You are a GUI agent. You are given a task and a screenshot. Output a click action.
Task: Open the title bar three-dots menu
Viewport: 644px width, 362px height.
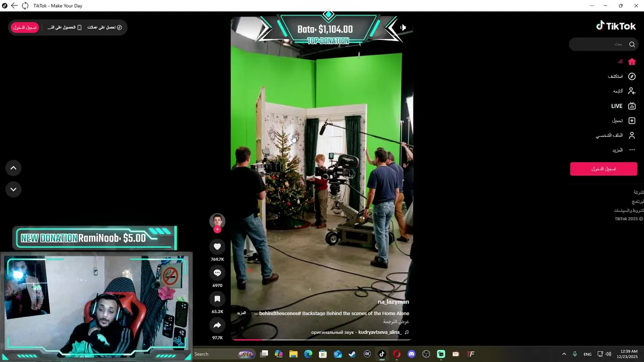click(592, 6)
